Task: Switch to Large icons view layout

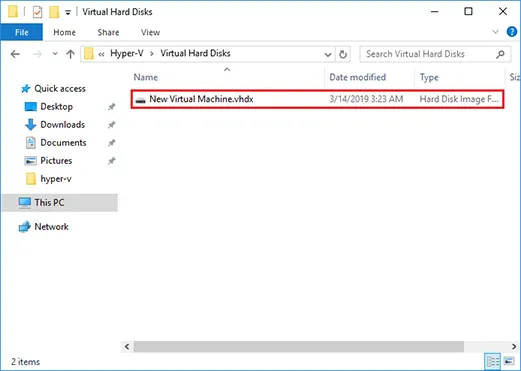Action: point(509,361)
